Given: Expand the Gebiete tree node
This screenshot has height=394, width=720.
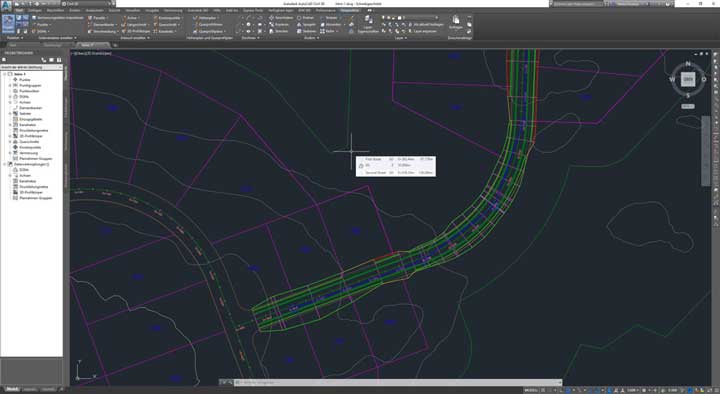Looking at the screenshot, I should [10, 113].
